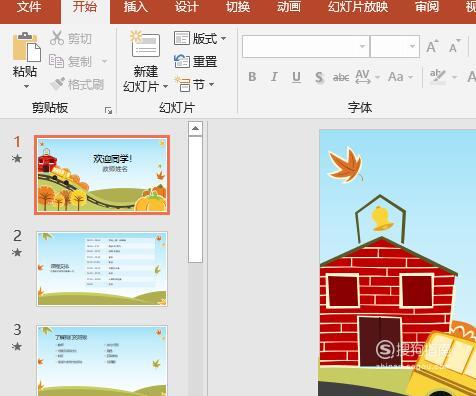Click the thumbnail panel scroll-up arrow
This screenshot has height=396, width=476.
[195, 129]
